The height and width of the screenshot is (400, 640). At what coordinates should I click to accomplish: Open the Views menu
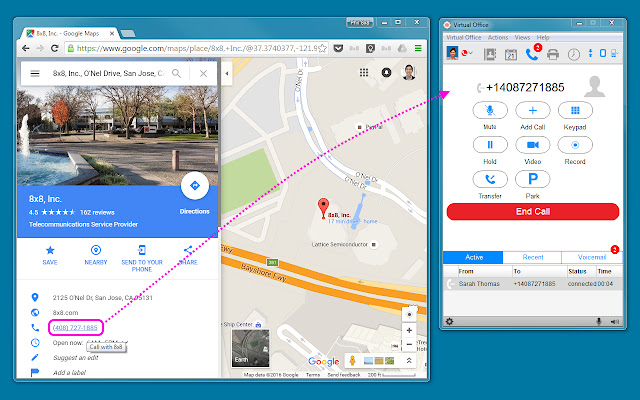pos(522,38)
